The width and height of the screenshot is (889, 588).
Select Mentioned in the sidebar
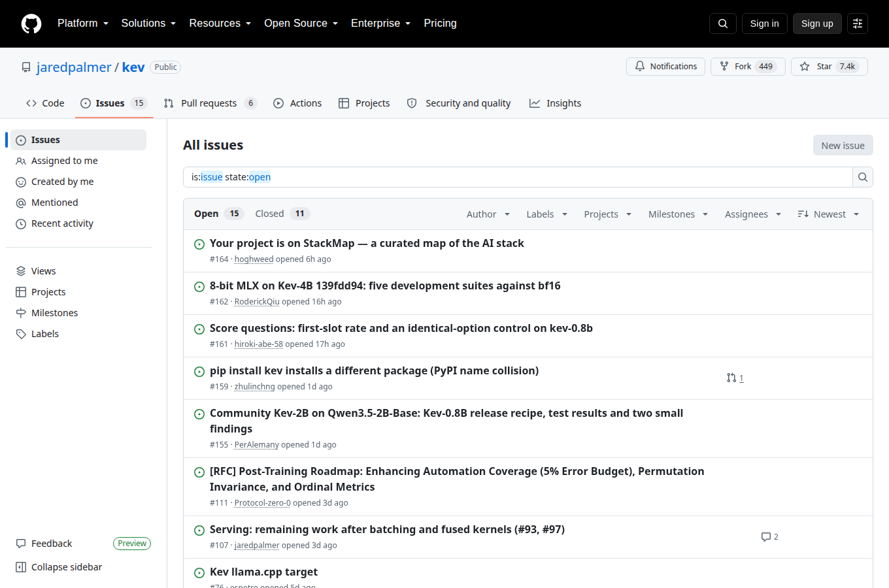point(78,203)
